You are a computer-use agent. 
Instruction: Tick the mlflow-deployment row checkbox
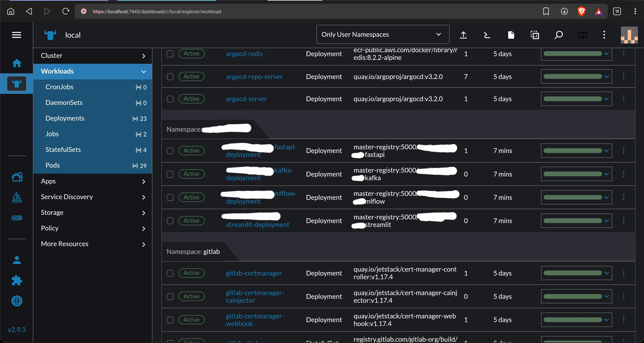tap(170, 197)
